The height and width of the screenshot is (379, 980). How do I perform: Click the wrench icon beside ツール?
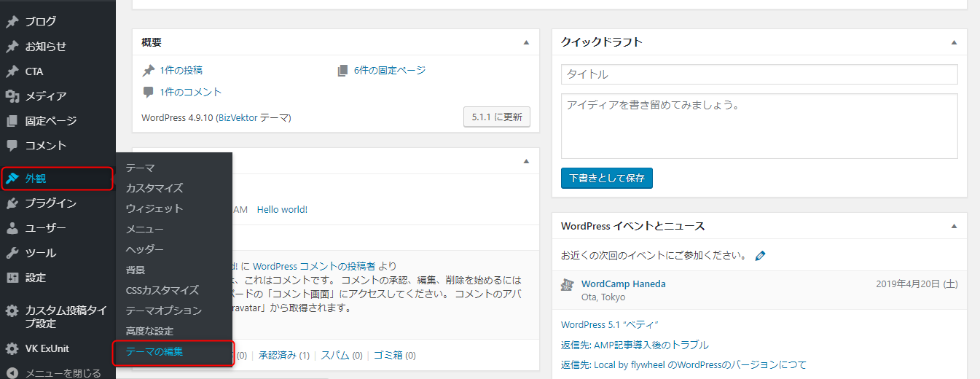pyautogui.click(x=12, y=253)
